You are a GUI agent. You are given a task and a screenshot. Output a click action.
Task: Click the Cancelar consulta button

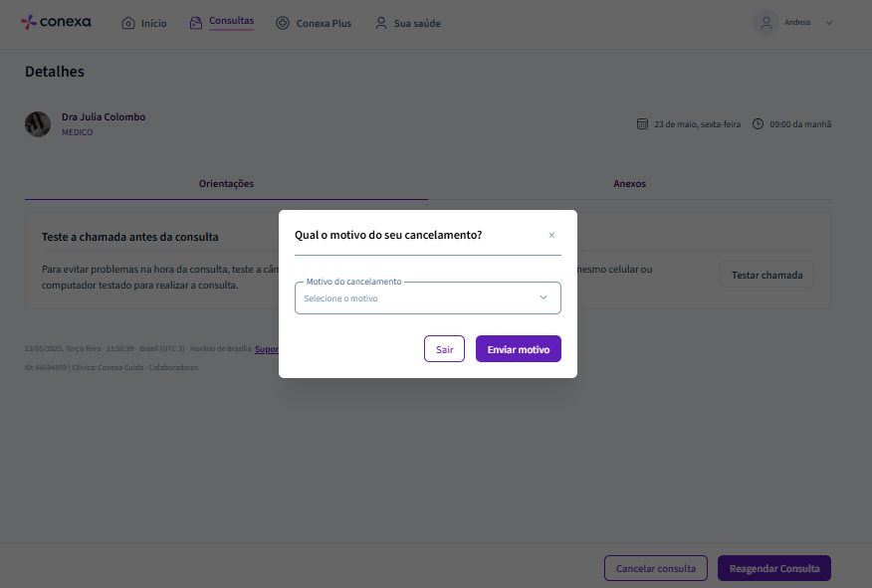pyautogui.click(x=656, y=568)
